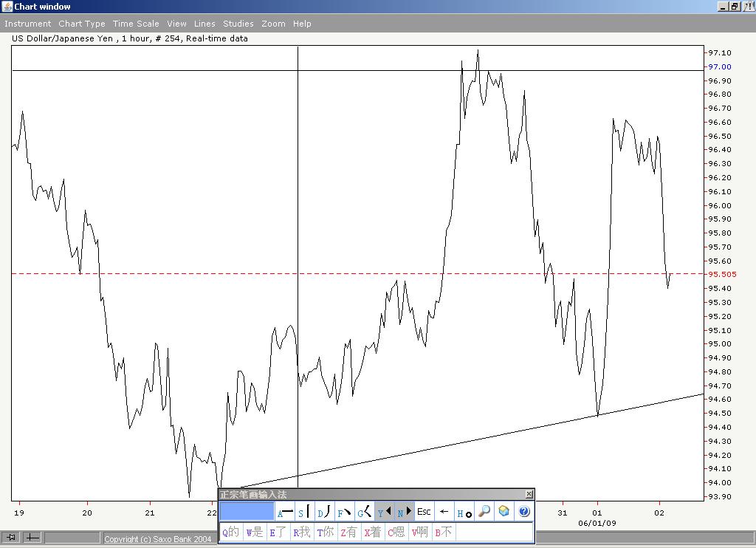Click the blue stroke input field
Image resolution: width=756 pixels, height=548 pixels.
point(247,512)
